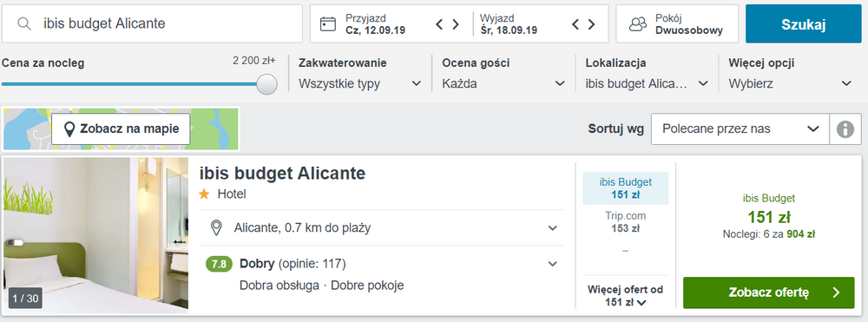Go to next departure date
Screen dimensions: 868x322
click(591, 24)
